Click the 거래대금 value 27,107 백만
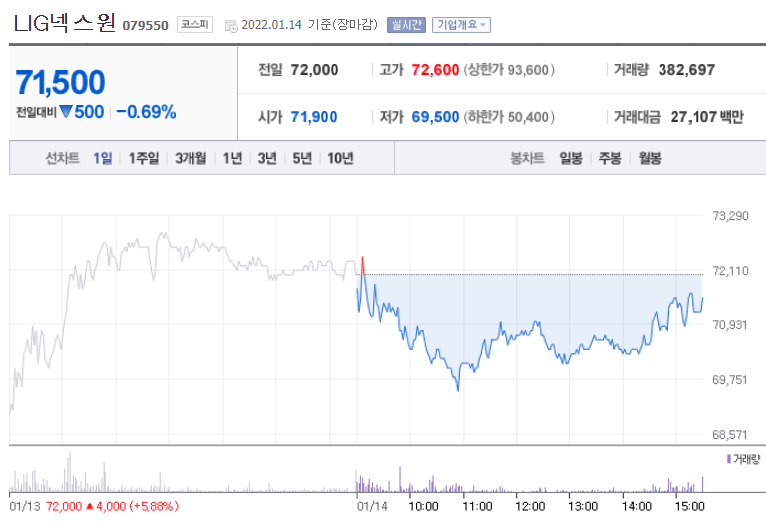This screenshot has width=766, height=528. (707, 117)
